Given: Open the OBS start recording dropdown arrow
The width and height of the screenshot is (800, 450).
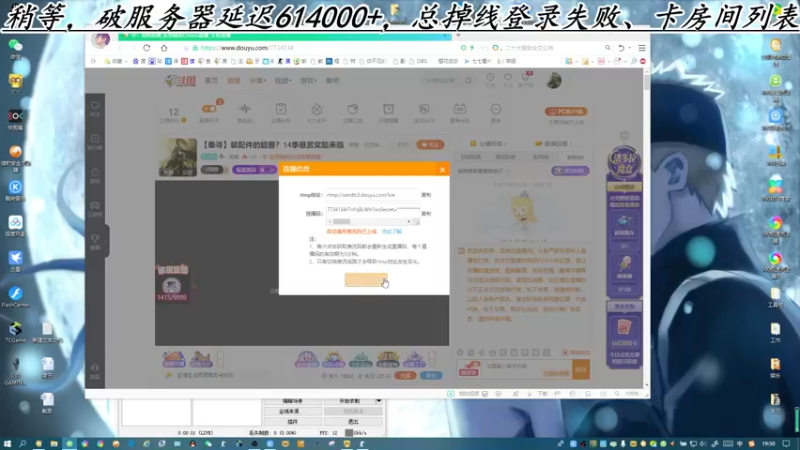Looking at the screenshot, I should tap(379, 401).
